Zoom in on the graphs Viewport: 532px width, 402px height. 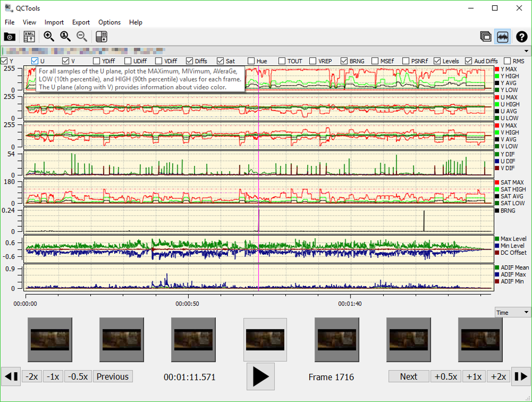click(x=49, y=37)
